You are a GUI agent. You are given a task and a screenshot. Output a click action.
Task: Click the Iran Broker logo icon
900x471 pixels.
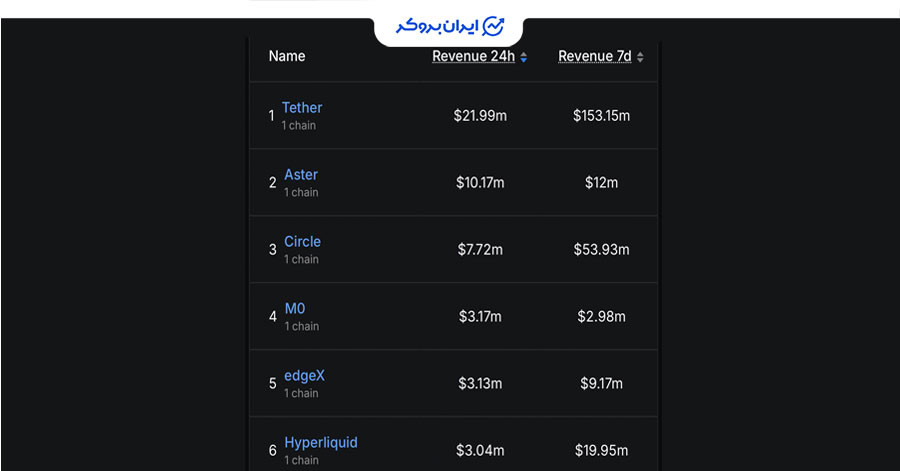pos(493,26)
